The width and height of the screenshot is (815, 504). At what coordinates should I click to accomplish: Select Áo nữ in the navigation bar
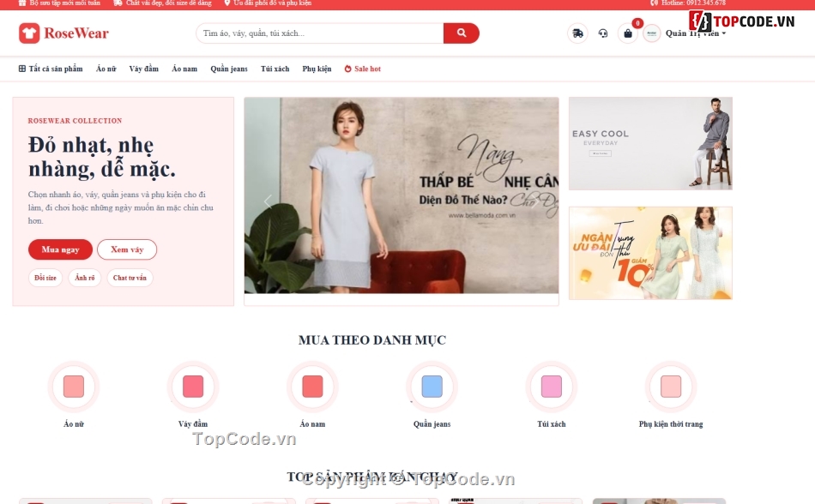click(106, 69)
